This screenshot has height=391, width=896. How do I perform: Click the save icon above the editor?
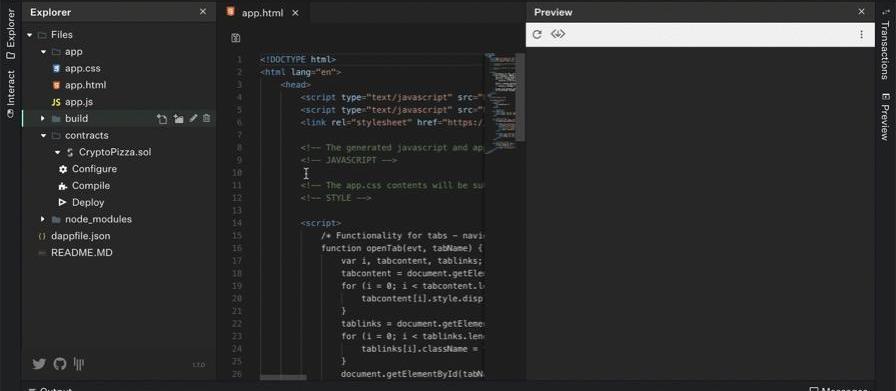(x=235, y=38)
